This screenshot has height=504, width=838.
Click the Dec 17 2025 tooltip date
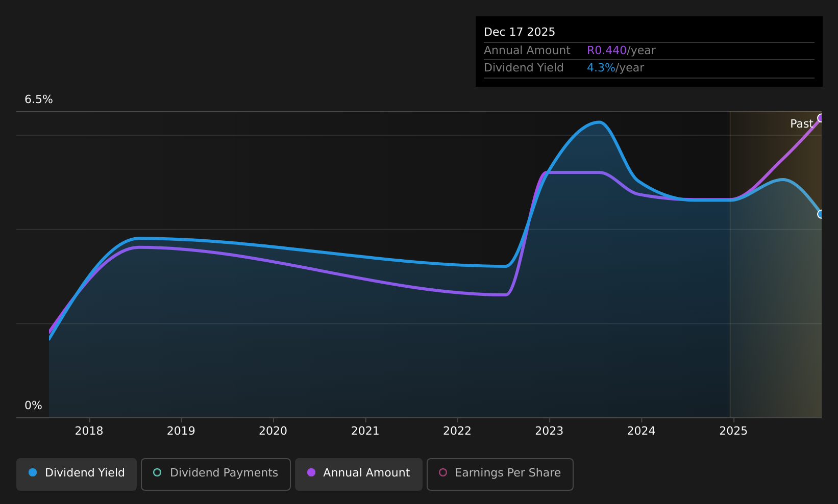coord(520,32)
